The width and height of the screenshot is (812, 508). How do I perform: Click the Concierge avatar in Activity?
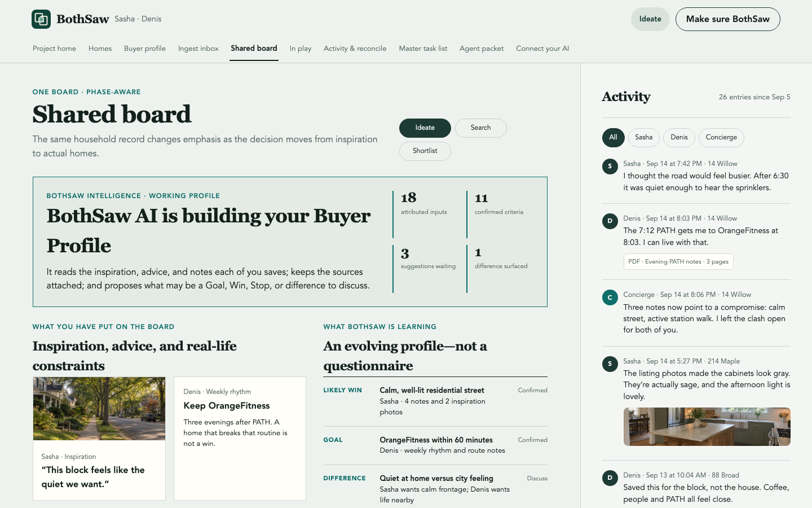[610, 297]
